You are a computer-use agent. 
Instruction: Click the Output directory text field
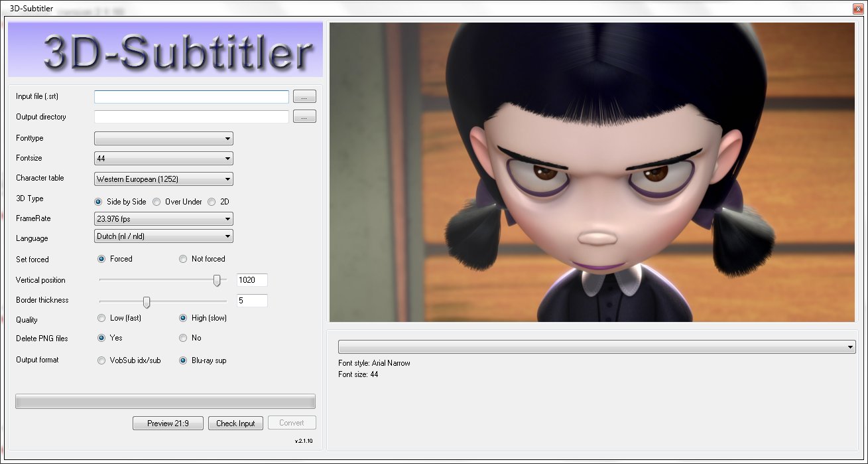tap(192, 117)
